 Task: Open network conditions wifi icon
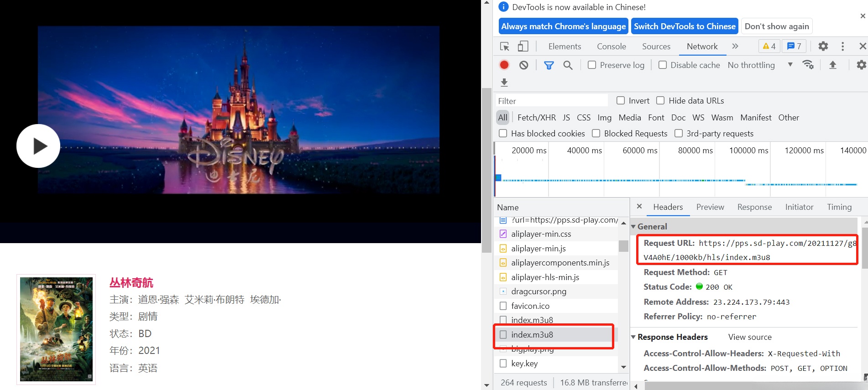(808, 65)
